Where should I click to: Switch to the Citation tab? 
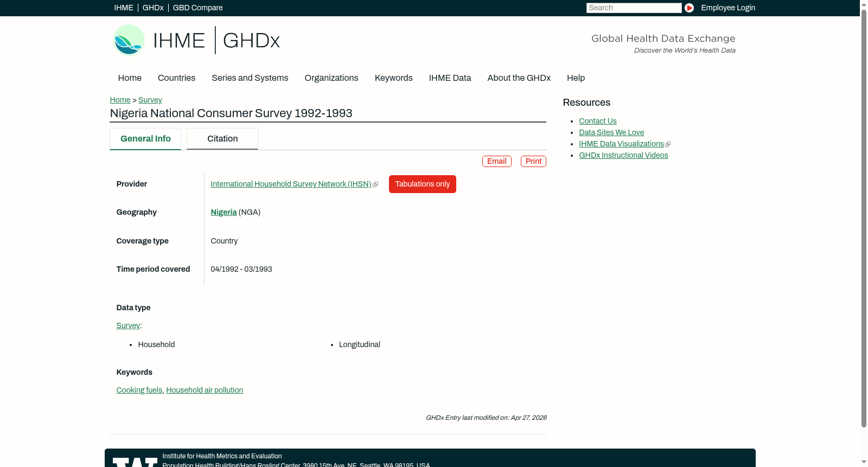pos(222,139)
